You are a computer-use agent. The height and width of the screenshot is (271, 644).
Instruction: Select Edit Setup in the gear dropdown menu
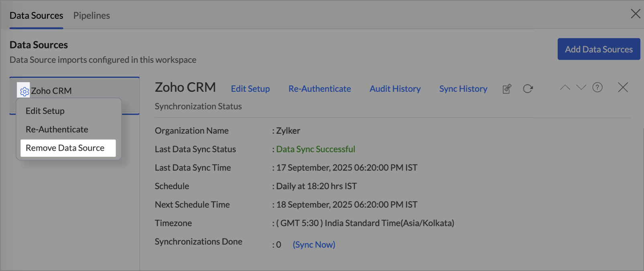tap(45, 111)
